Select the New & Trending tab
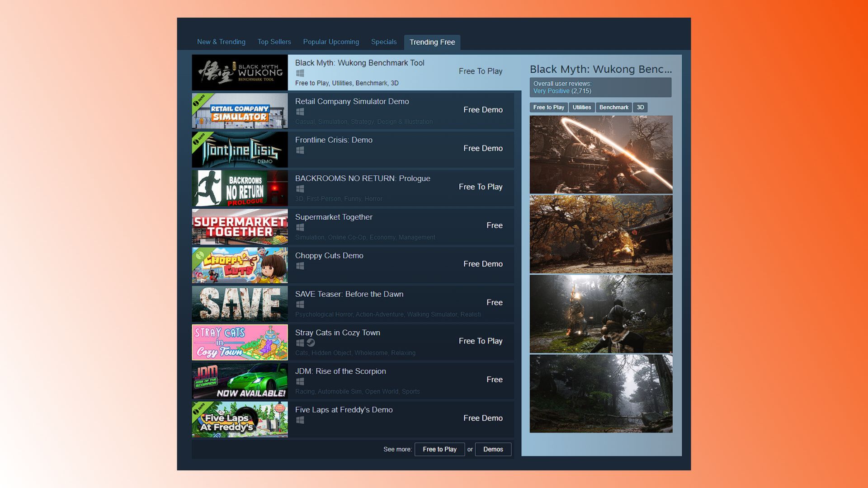Image resolution: width=868 pixels, height=488 pixels. coord(221,42)
